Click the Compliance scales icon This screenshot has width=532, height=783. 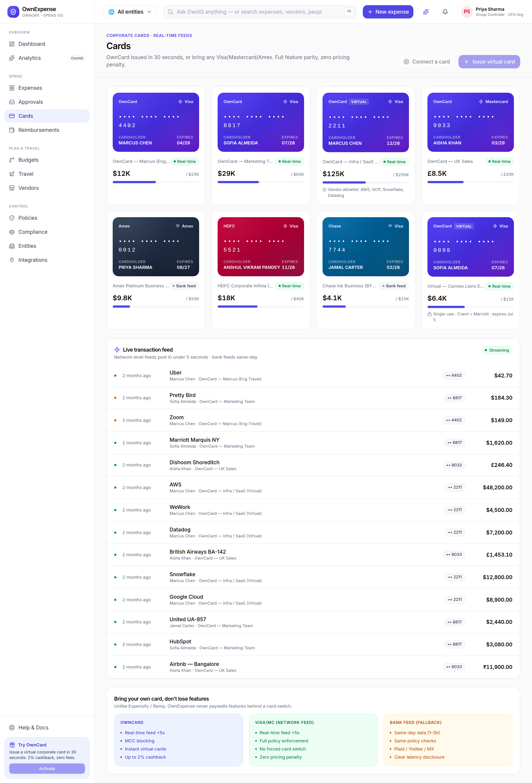(x=12, y=232)
